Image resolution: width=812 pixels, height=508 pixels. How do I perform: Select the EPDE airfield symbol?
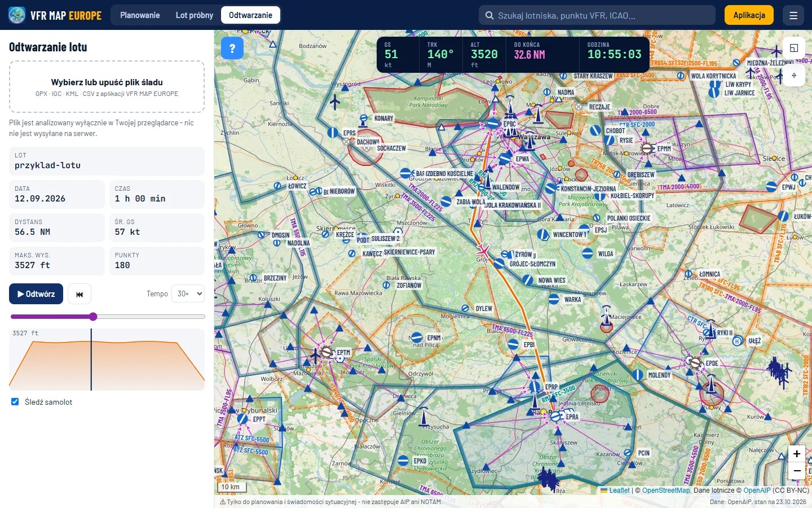(695, 364)
